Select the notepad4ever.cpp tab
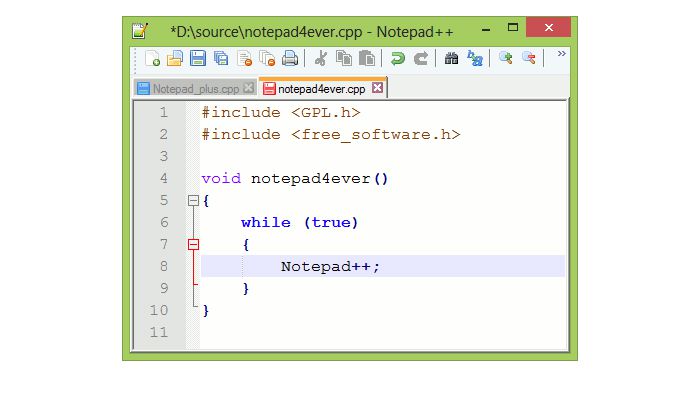 pos(322,88)
